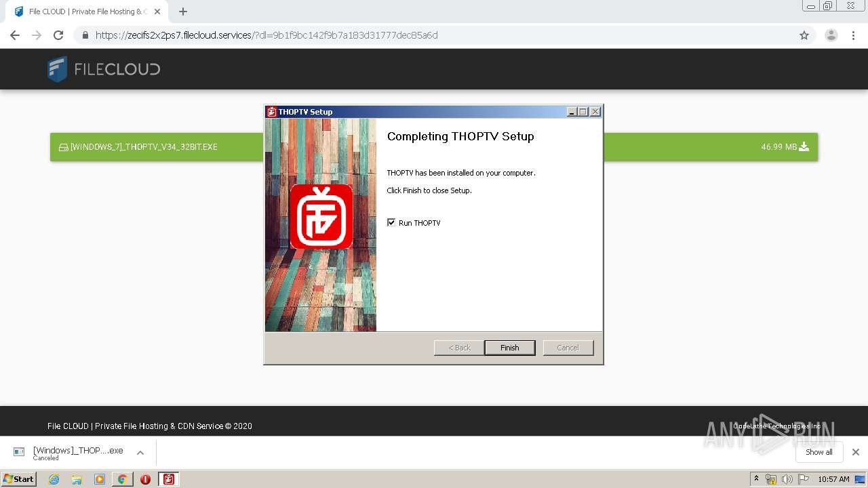Close the downloads bar

(x=856, y=452)
